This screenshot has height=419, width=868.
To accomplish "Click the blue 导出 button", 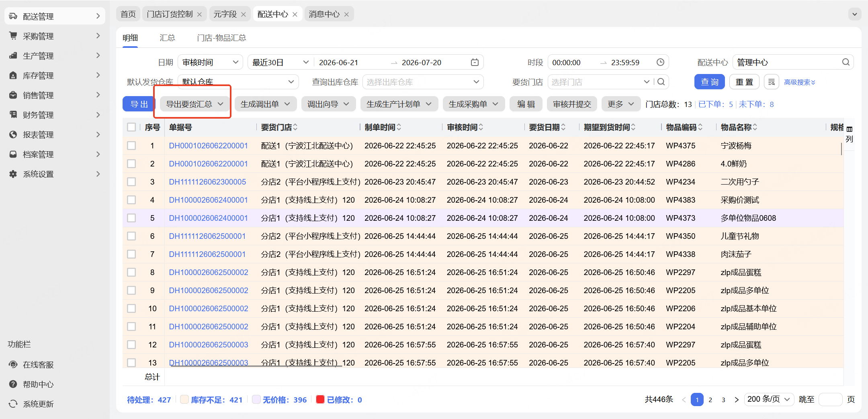I will coord(139,105).
